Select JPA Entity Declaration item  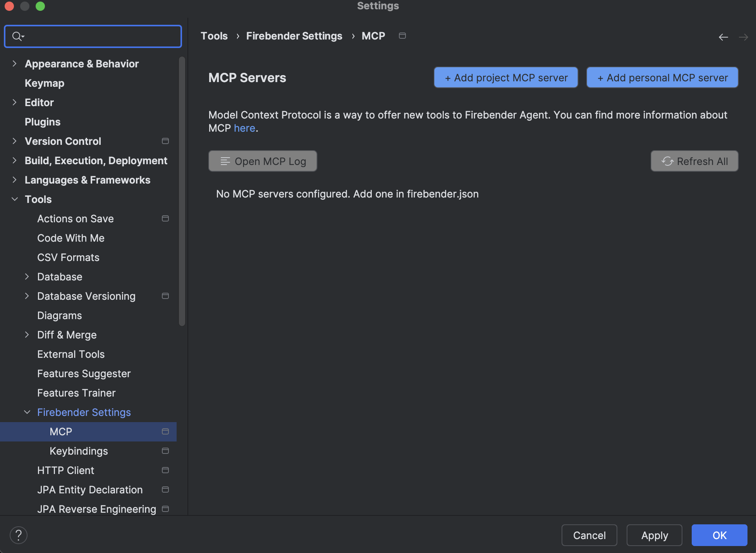pyautogui.click(x=90, y=490)
